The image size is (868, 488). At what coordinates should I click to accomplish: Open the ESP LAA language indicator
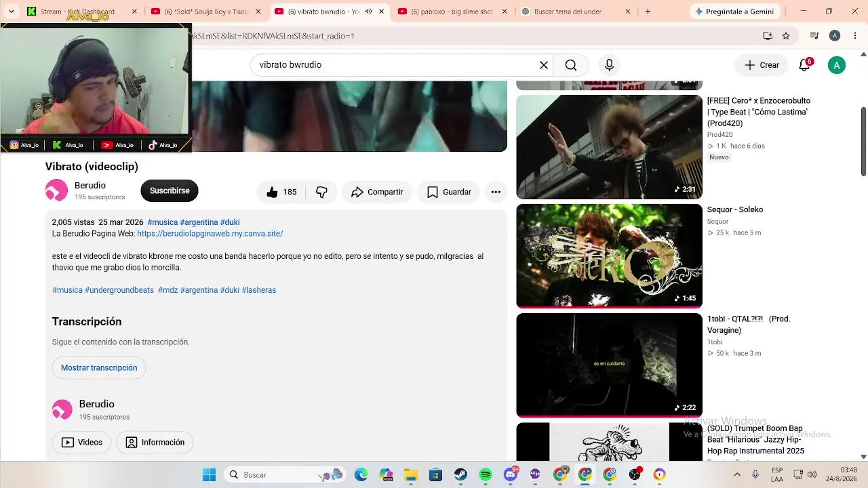pos(777,474)
